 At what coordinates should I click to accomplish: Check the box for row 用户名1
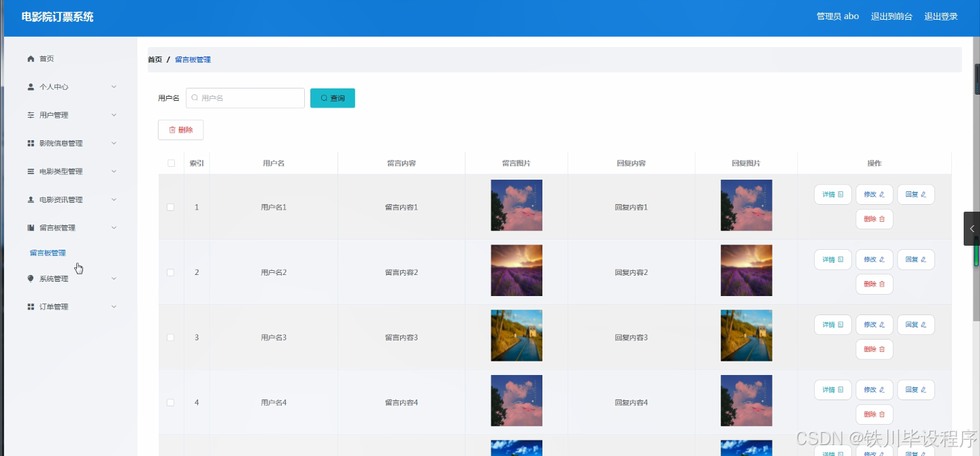pyautogui.click(x=171, y=207)
